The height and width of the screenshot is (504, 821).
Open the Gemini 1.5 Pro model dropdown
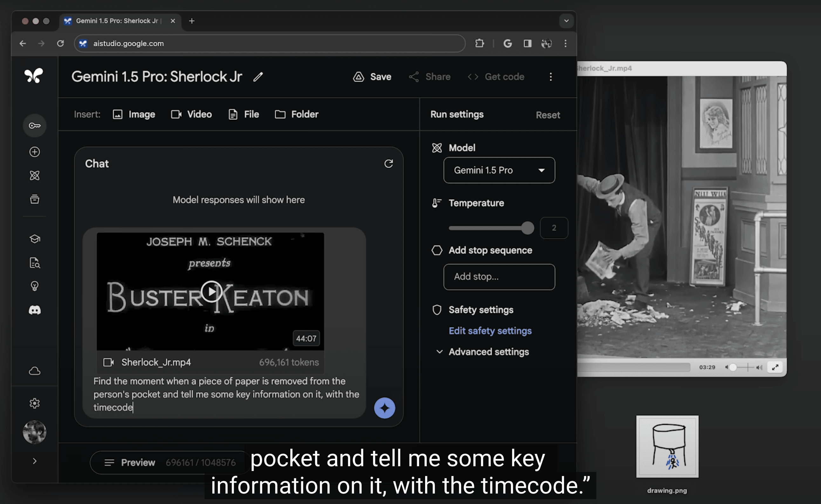[x=499, y=170]
